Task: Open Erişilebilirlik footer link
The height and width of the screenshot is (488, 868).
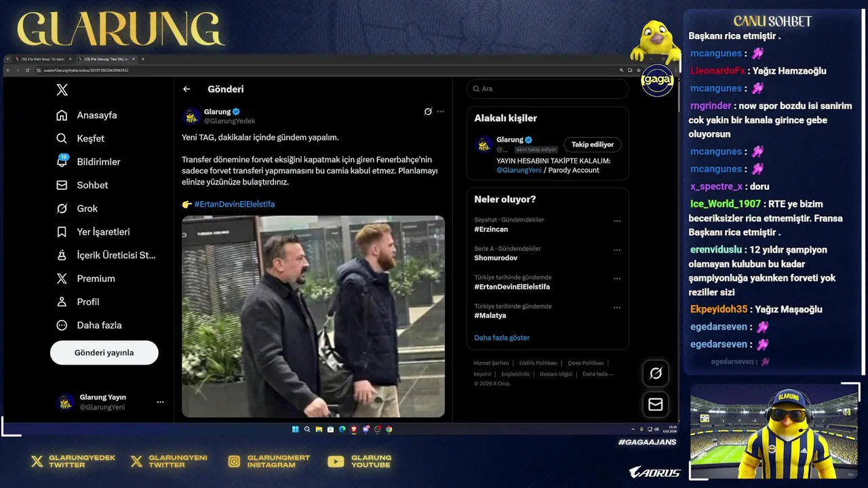Action: [x=516, y=374]
